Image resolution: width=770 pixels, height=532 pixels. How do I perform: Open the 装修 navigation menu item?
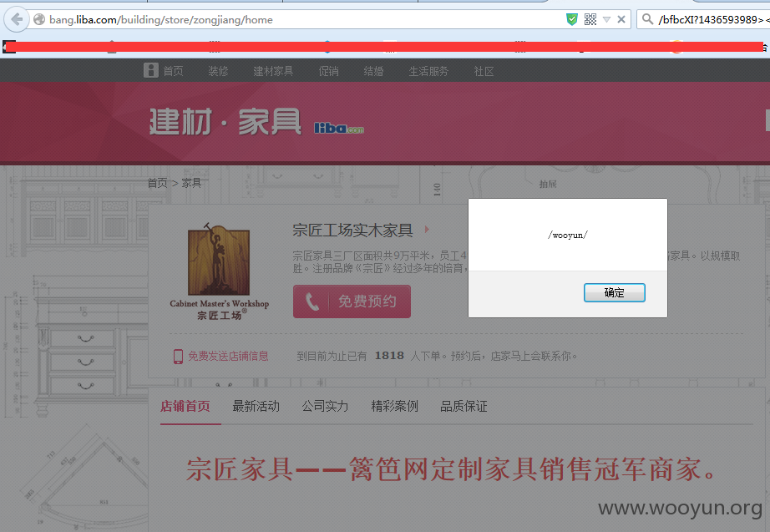pyautogui.click(x=218, y=71)
